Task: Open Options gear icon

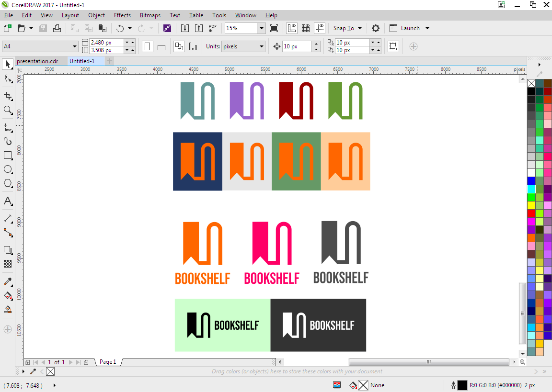Action: (x=376, y=28)
